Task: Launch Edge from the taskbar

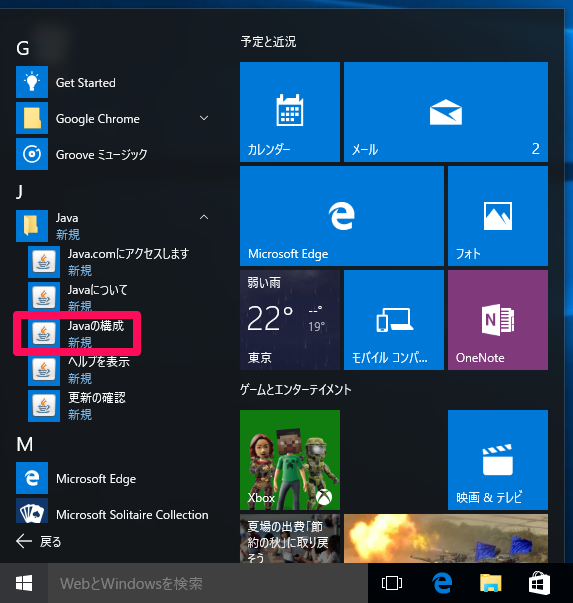Action: pyautogui.click(x=442, y=583)
